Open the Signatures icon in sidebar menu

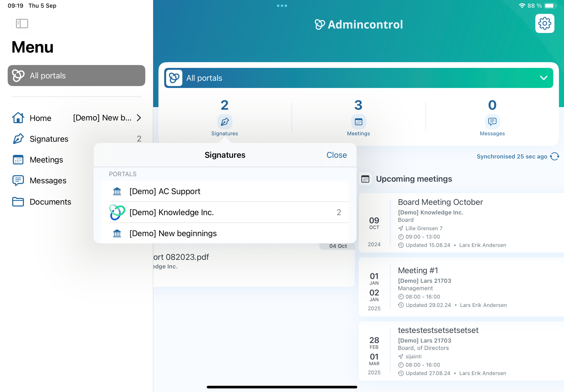pos(18,139)
